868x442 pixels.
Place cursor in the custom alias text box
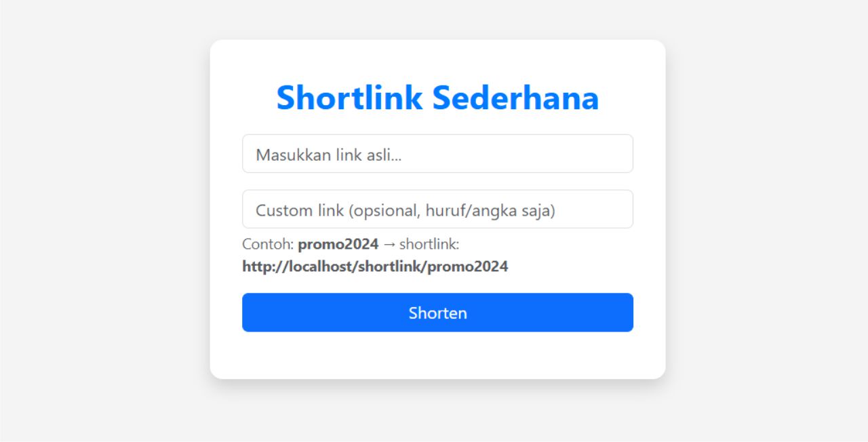pyautogui.click(x=590, y=209)
